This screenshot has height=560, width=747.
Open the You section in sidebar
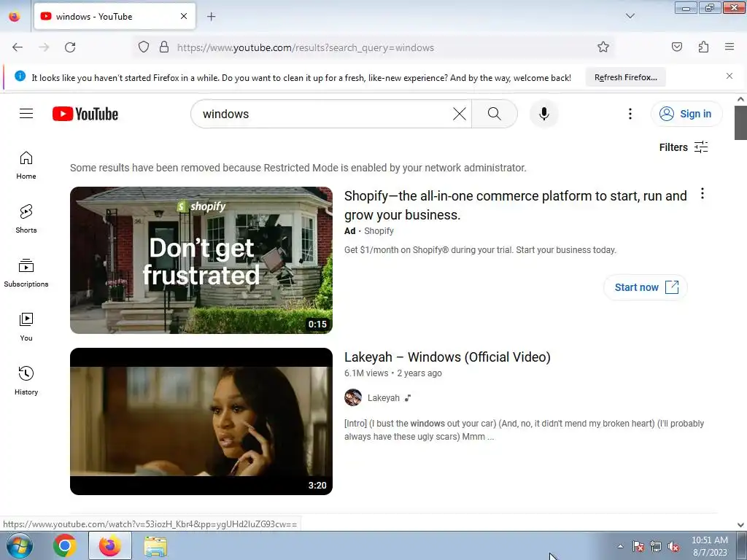(x=26, y=327)
